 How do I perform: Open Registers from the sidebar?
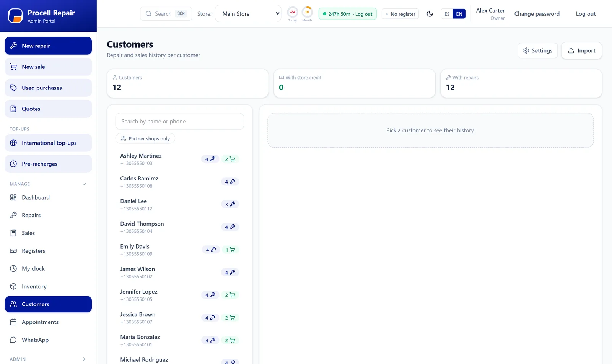(x=48, y=251)
